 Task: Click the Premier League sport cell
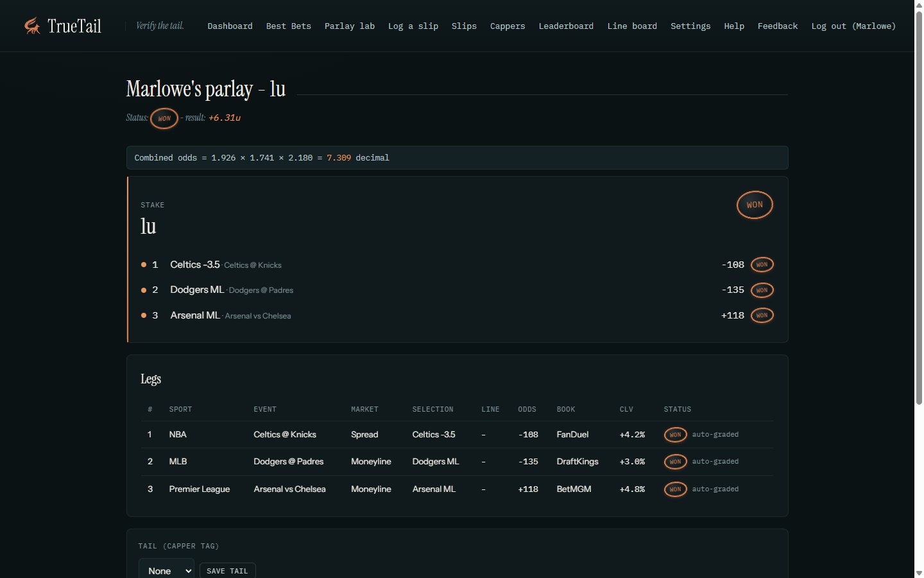pos(200,489)
